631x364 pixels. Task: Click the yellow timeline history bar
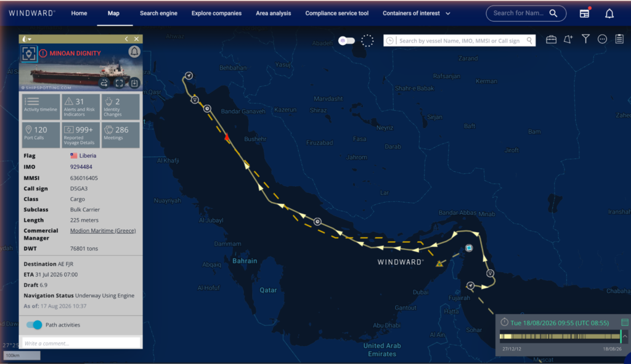coord(560,336)
